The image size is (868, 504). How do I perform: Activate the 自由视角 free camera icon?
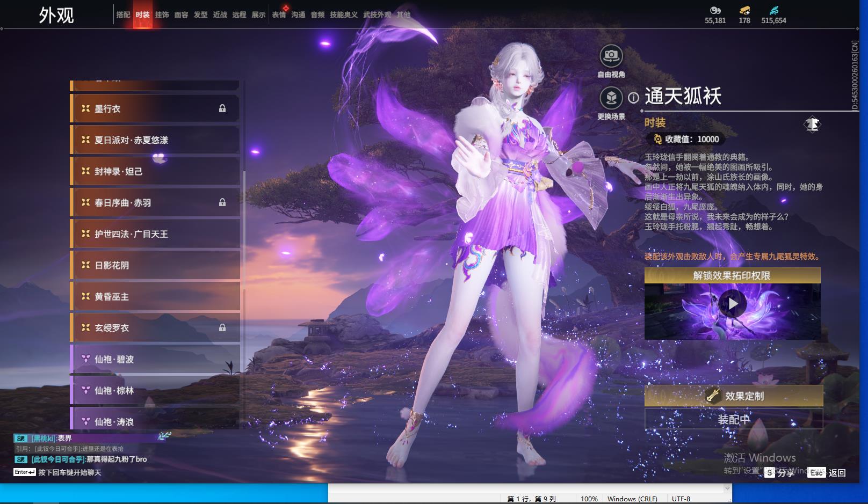[x=611, y=55]
